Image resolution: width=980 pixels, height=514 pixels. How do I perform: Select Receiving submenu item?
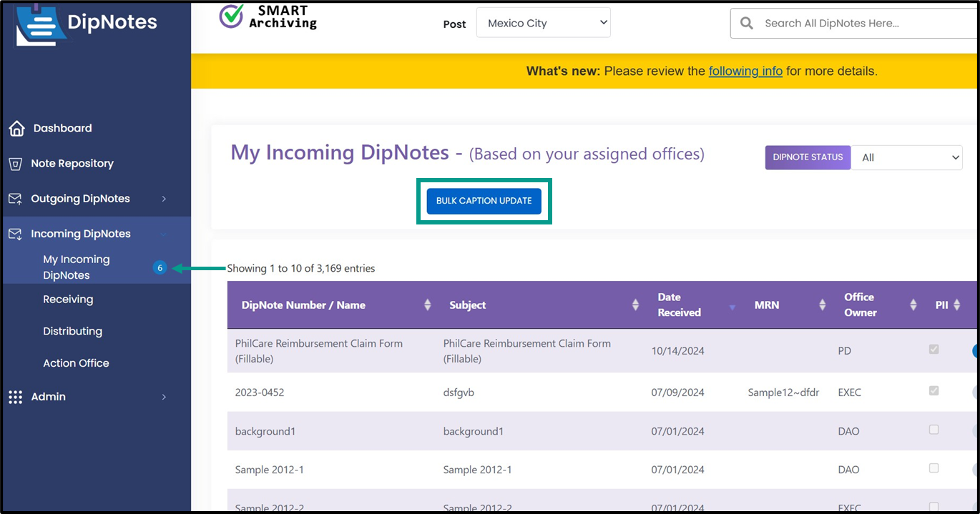(x=68, y=300)
